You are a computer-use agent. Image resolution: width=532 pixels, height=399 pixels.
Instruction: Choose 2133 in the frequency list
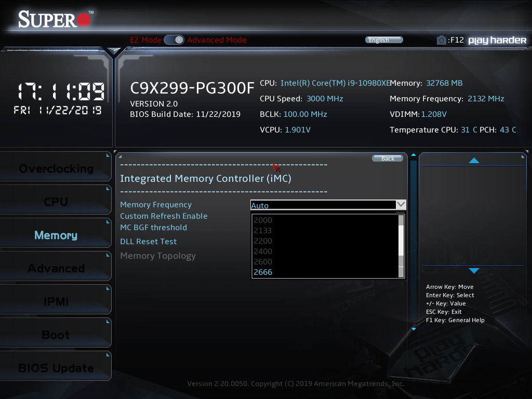[x=263, y=231]
